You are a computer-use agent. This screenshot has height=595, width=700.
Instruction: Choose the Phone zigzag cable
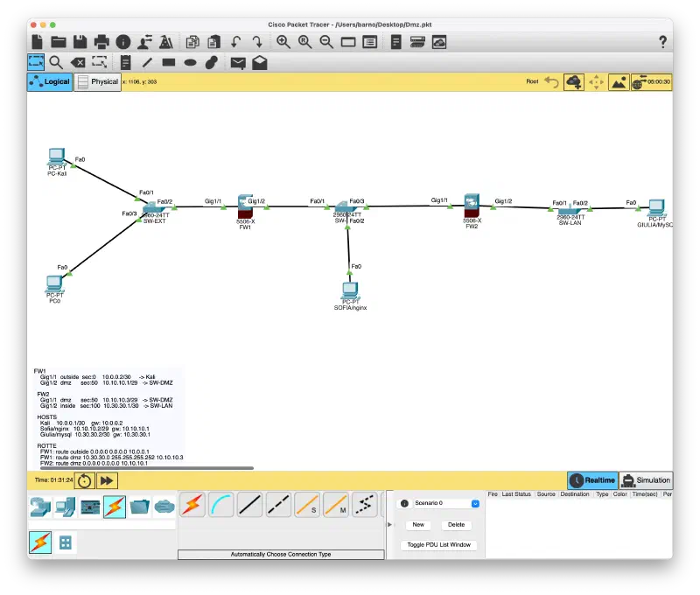(x=364, y=504)
